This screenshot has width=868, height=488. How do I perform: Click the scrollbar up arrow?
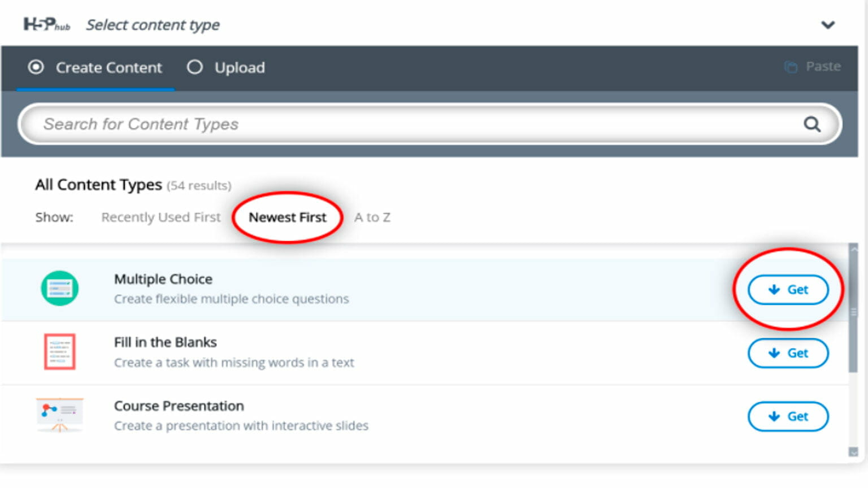pyautogui.click(x=853, y=248)
